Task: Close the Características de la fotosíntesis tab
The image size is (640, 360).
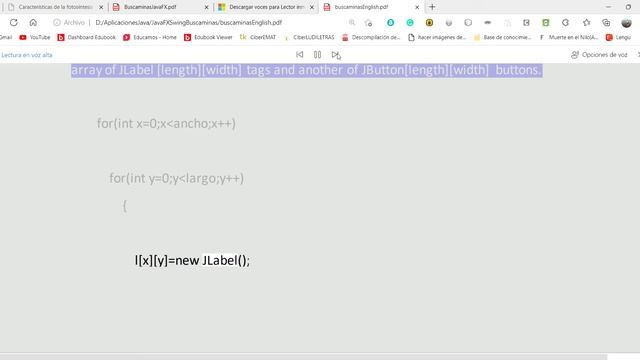Action: [101, 7]
